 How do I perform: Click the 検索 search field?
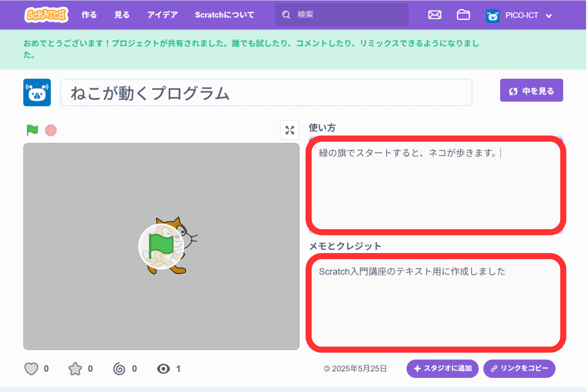[341, 15]
